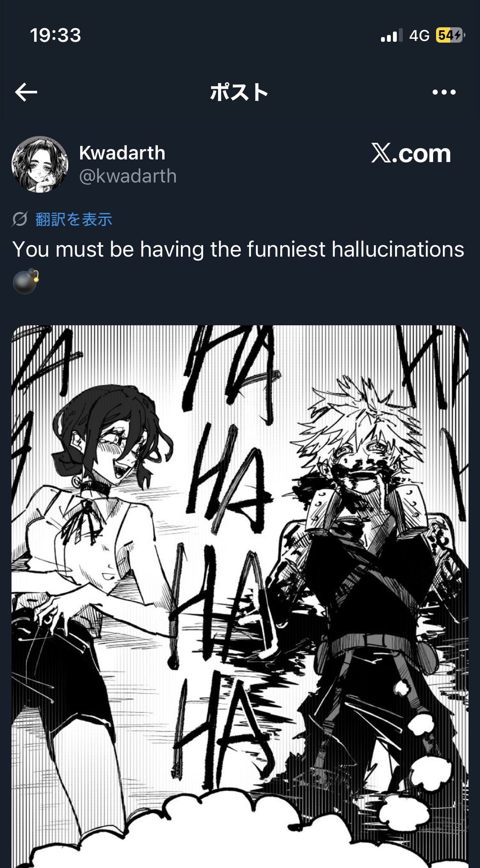480x868 pixels.
Task: Click the crossed-circle translate icon
Action: click(x=20, y=219)
